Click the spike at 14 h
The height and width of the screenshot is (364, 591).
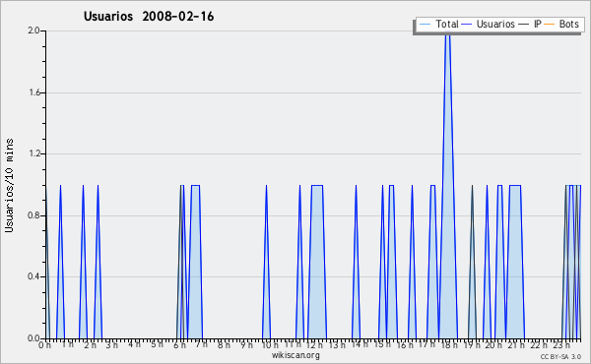pyautogui.click(x=356, y=262)
